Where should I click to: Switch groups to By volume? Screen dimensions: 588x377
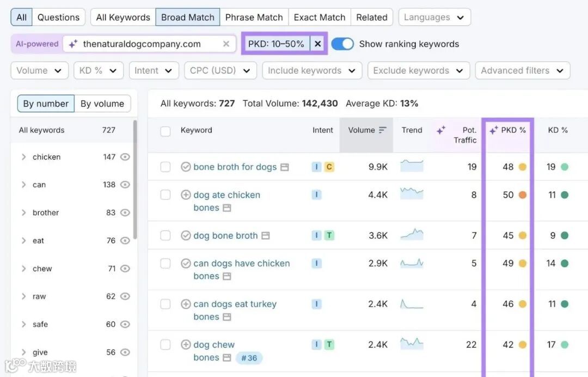102,104
